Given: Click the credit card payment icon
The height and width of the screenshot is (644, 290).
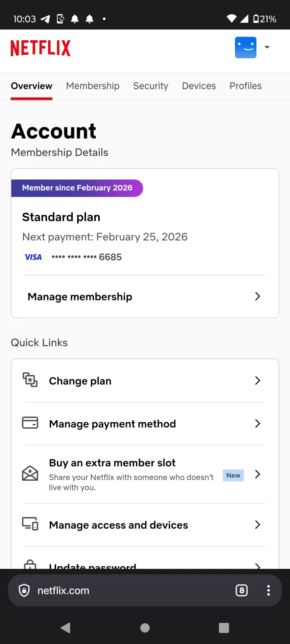Looking at the screenshot, I should (30, 423).
